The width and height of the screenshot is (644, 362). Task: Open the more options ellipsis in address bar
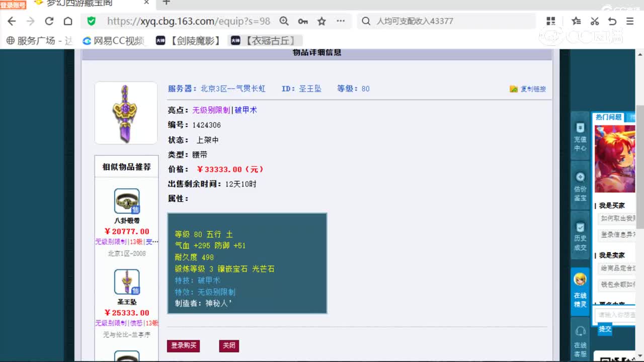coord(340,22)
